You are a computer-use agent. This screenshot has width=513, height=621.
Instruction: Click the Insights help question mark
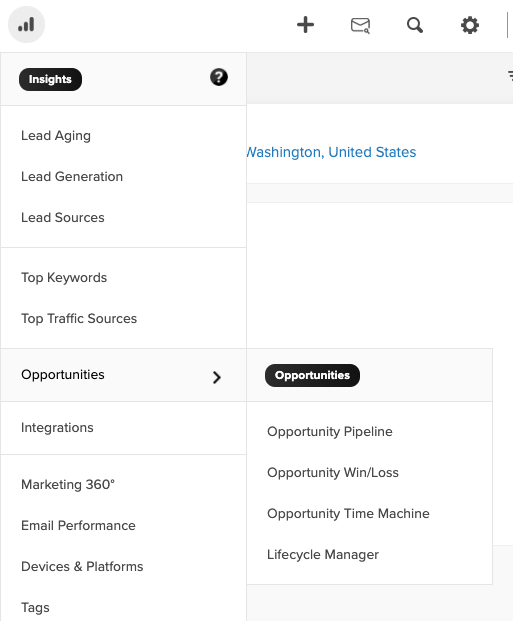(x=219, y=77)
